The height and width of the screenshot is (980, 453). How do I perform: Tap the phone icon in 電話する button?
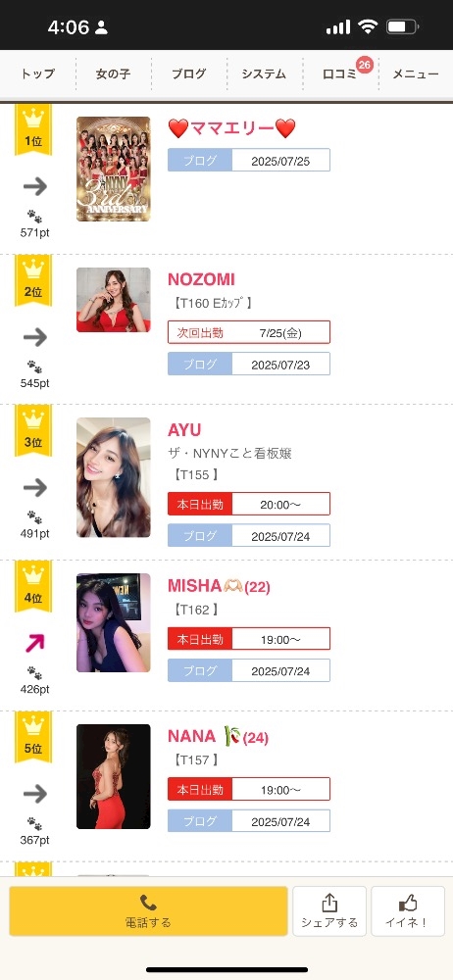tap(148, 903)
